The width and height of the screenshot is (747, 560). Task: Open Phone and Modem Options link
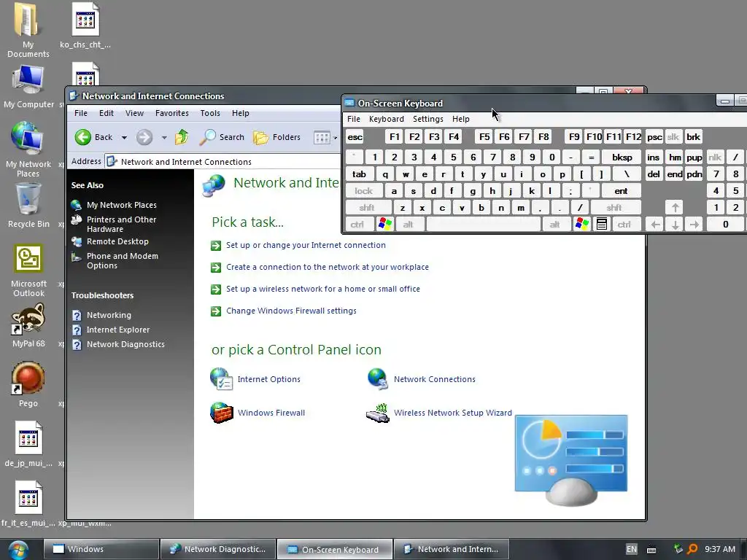tap(123, 261)
